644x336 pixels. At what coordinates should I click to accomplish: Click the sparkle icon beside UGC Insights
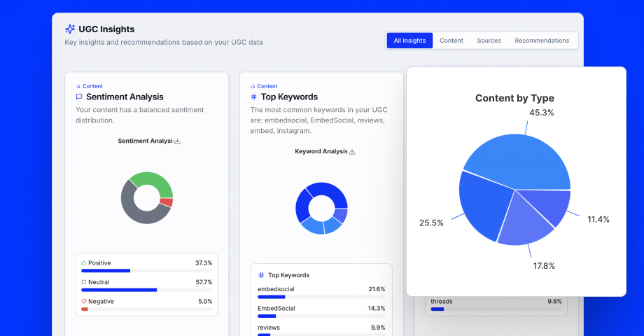coord(70,29)
